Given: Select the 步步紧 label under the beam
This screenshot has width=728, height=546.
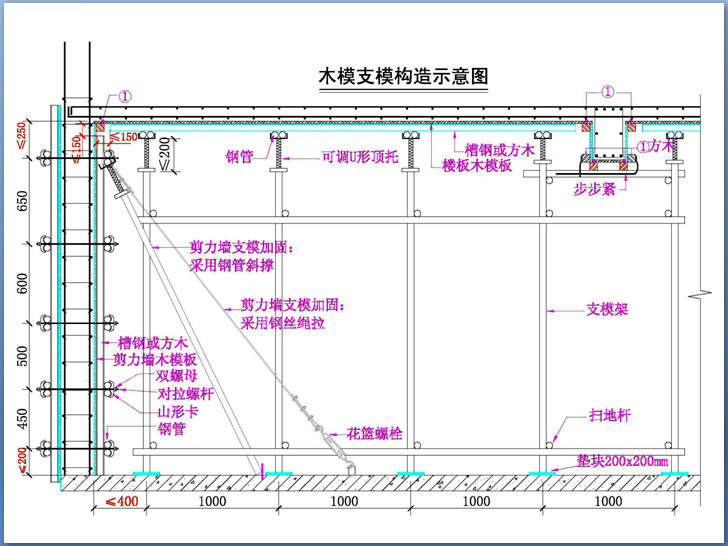Looking at the screenshot, I should point(593,189).
